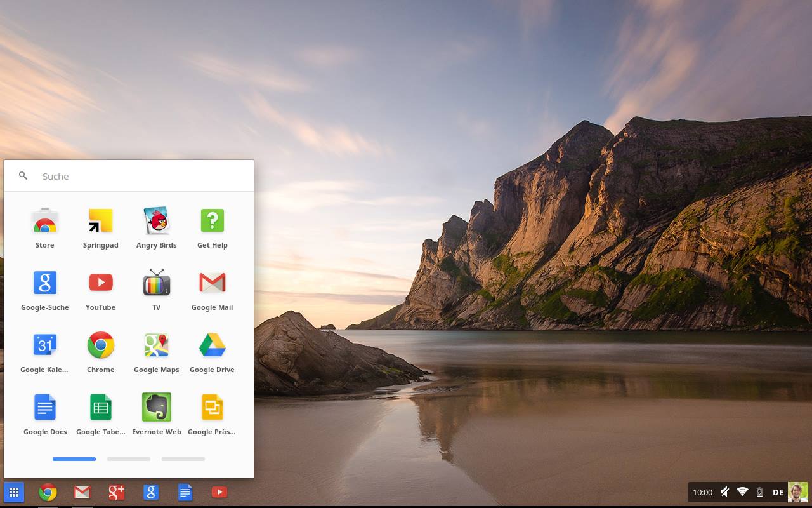Open Google Search from the shelf

tap(150, 492)
